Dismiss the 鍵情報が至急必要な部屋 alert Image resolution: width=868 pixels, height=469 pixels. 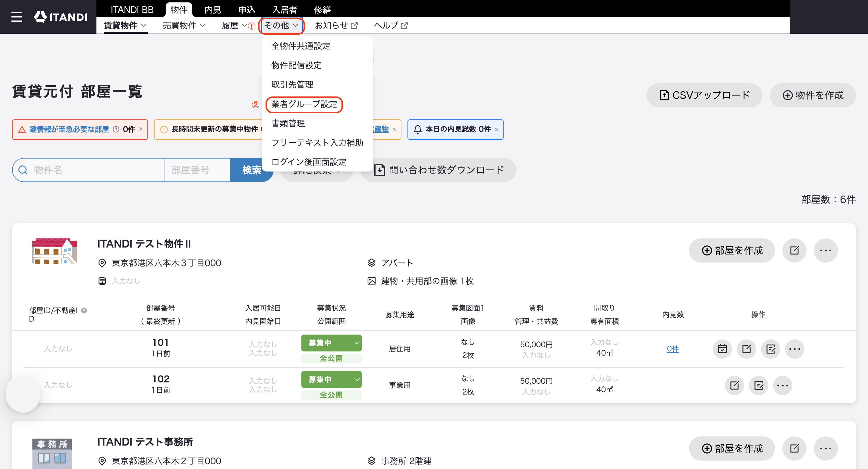[141, 129]
